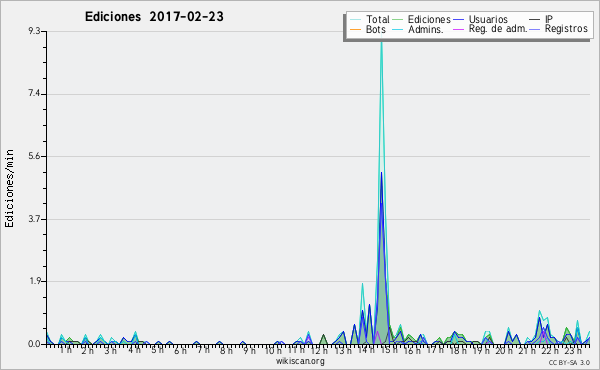The width and height of the screenshot is (600, 370).
Task: Click the '14 h' x-axis label
Action: tap(365, 350)
